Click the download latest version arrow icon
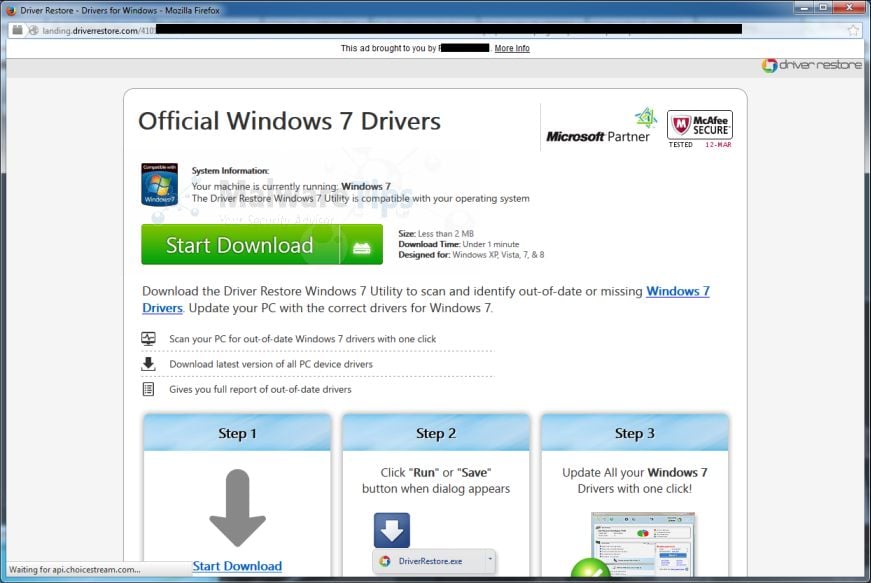Viewport: 871px width, 583px height. click(x=148, y=364)
